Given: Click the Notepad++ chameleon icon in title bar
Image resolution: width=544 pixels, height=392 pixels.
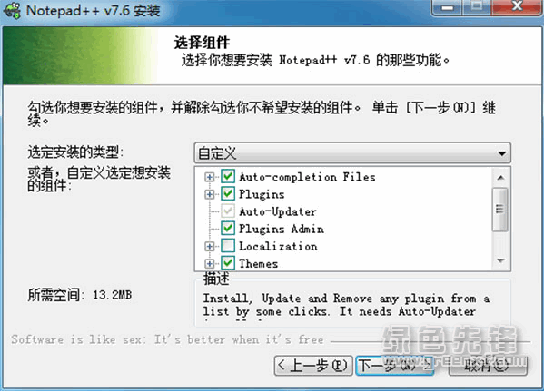Looking at the screenshot, I should point(12,10).
